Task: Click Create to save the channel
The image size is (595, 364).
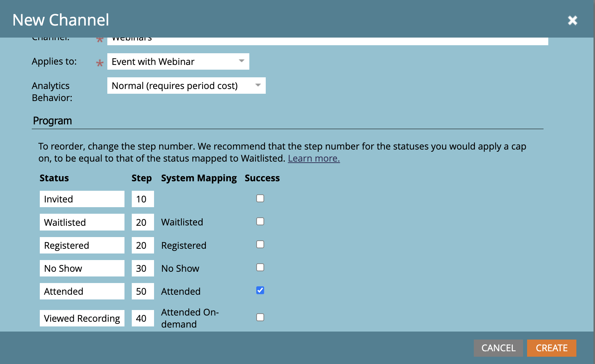Action: 551,348
